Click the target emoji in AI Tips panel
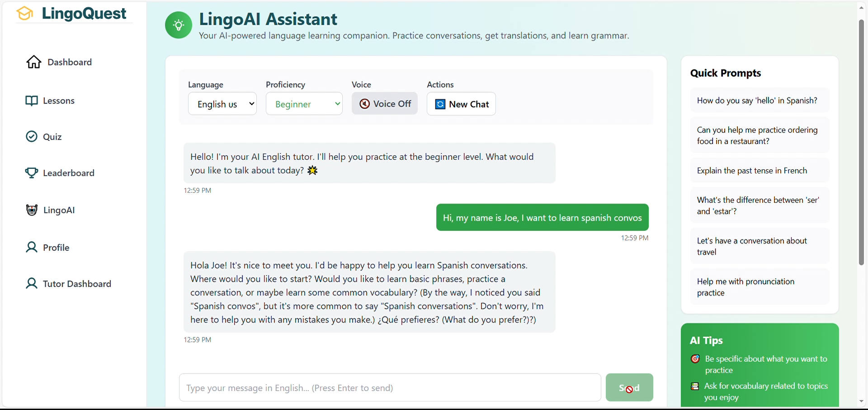This screenshot has width=868, height=410. [x=695, y=359]
